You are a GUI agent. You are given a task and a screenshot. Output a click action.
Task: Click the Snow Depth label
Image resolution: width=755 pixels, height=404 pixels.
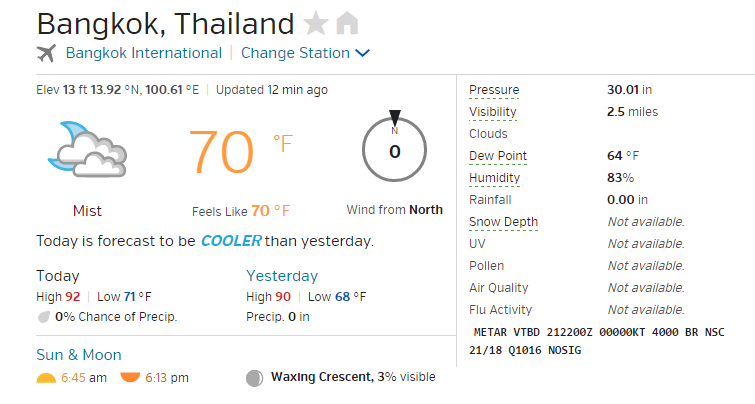click(x=503, y=222)
